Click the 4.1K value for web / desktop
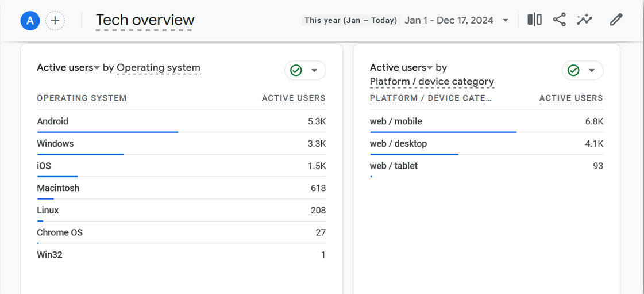644x294 pixels. click(594, 144)
